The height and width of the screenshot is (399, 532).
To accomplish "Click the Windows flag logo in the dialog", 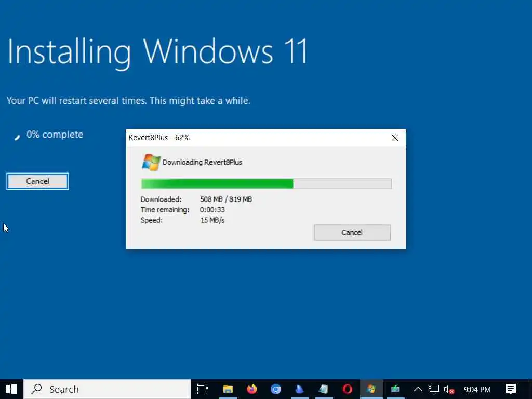I will 151,162.
